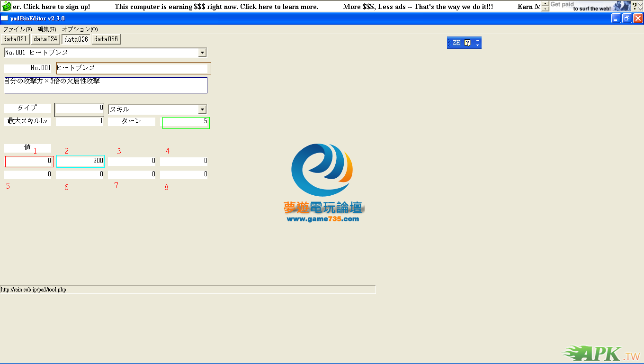
Task: Click the ad ticker scroll up arrow
Action: tap(545, 4)
